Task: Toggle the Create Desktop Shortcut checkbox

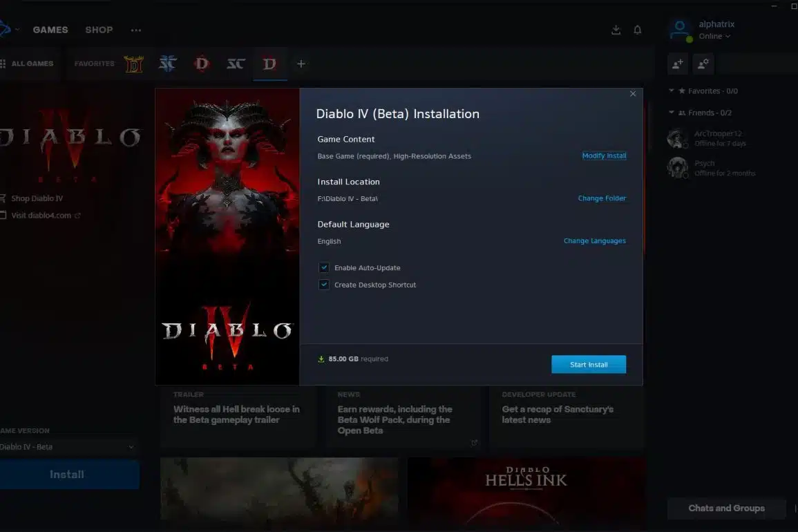Action: click(x=323, y=285)
